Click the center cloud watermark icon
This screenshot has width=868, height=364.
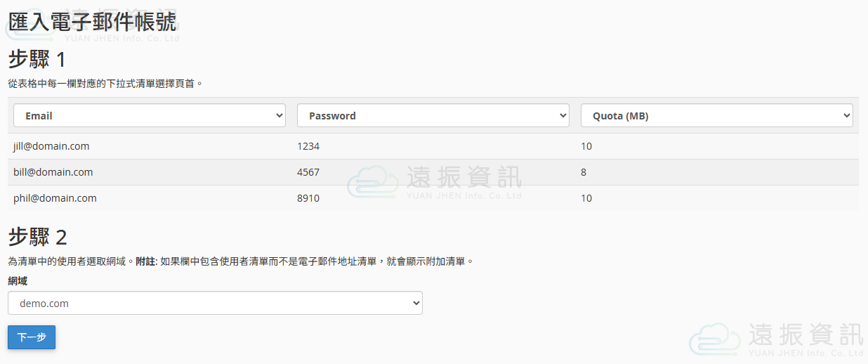click(373, 182)
